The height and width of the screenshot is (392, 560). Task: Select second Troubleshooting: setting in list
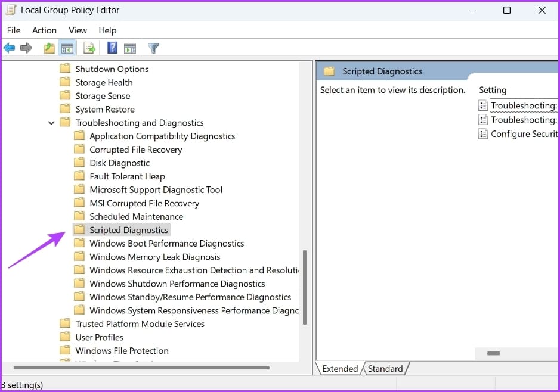[x=524, y=120]
